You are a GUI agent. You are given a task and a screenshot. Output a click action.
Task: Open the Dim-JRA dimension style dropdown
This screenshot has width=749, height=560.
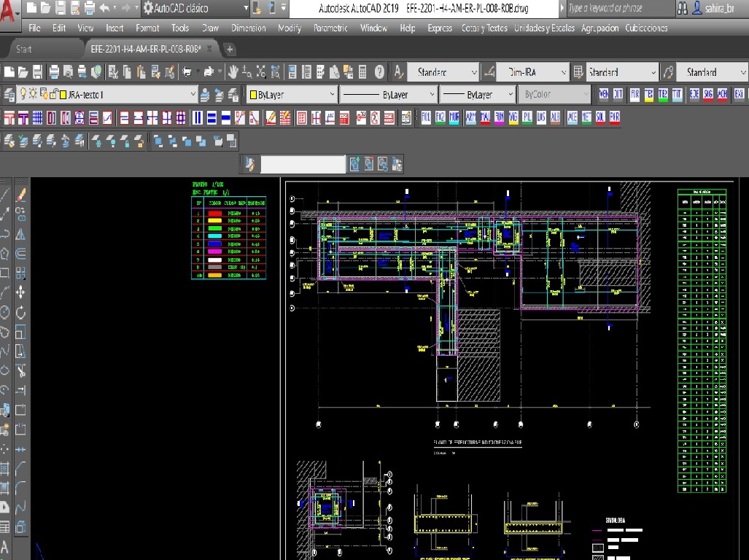point(563,72)
